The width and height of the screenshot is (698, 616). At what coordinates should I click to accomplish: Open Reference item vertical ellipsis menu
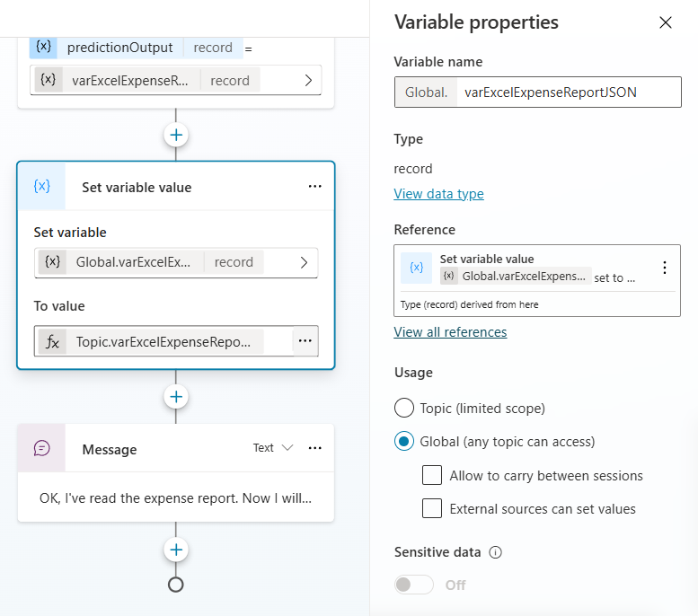tap(664, 268)
